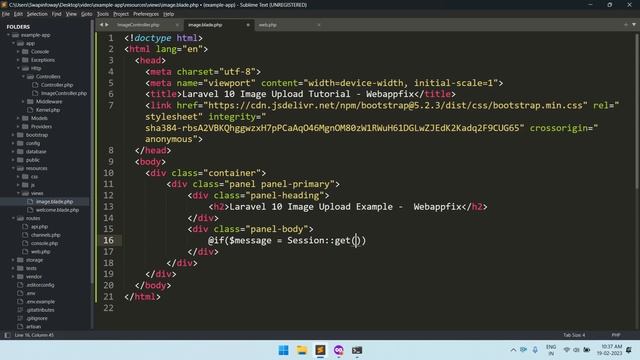Open the Windows Start menu
640x360 pixels.
click(x=283, y=350)
